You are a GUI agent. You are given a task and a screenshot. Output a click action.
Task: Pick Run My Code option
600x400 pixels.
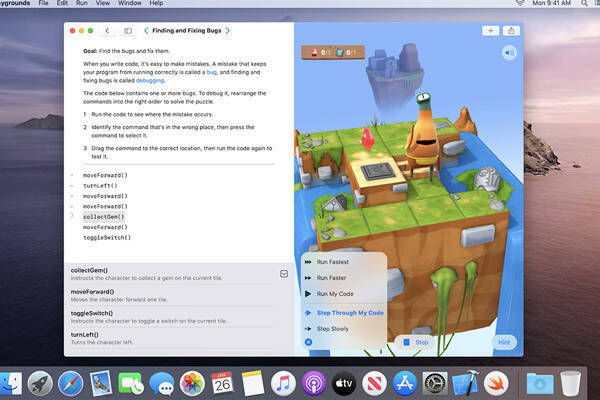pyautogui.click(x=335, y=296)
